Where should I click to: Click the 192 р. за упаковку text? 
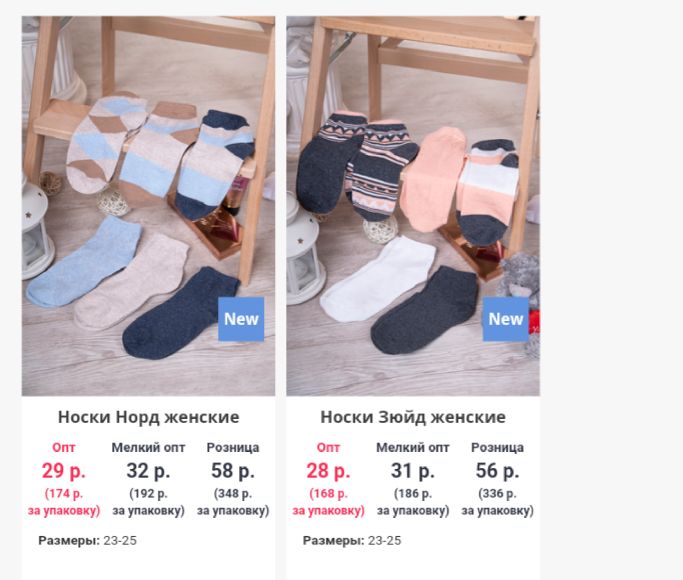[149, 502]
